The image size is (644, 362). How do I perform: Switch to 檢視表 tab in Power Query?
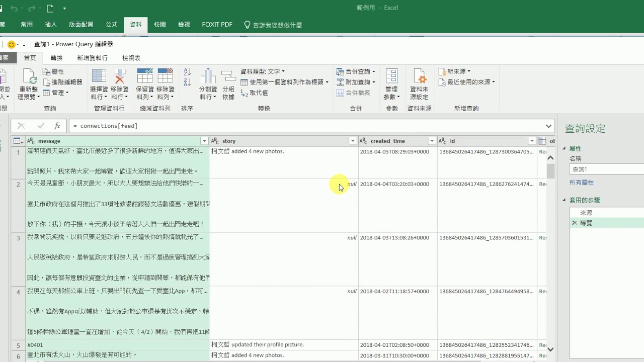[131, 58]
